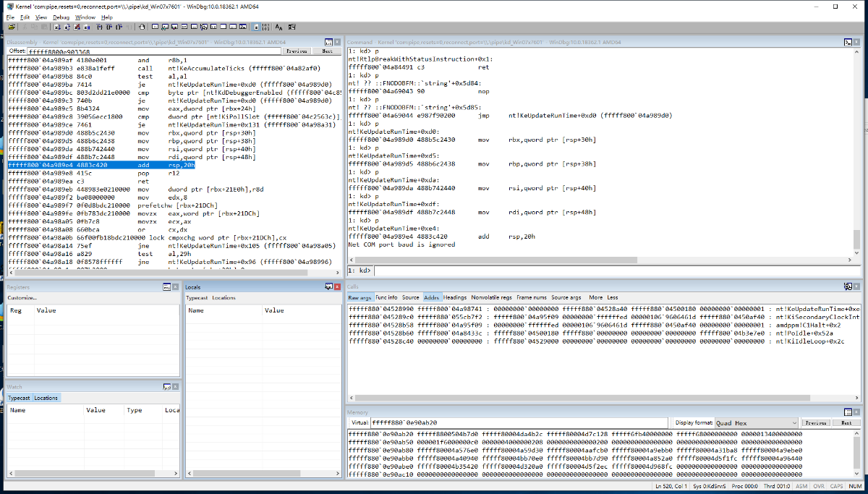Click the breakpoint hand icon in toolbar
Viewport: 868px width, 494px height.
pyautogui.click(x=142, y=27)
